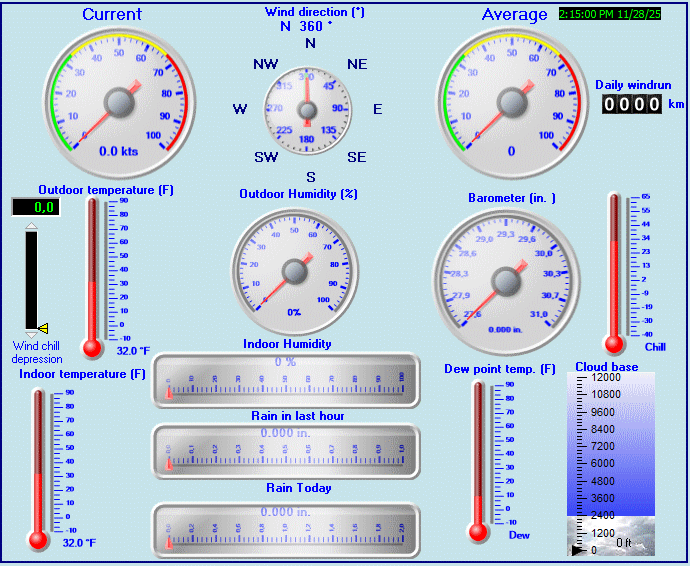690x566 pixels.
Task: Click the Outdoor Humidity gauge
Action: 294,270
